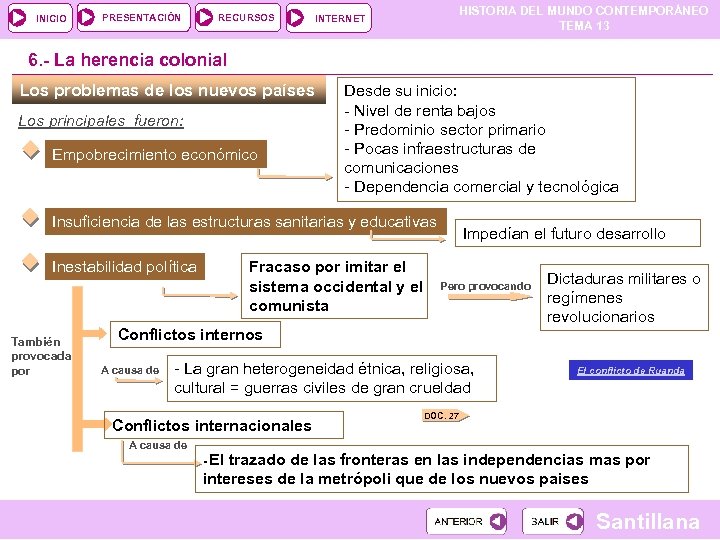
Task: Open the PRESENTACIÓN menu item
Action: click(x=133, y=17)
